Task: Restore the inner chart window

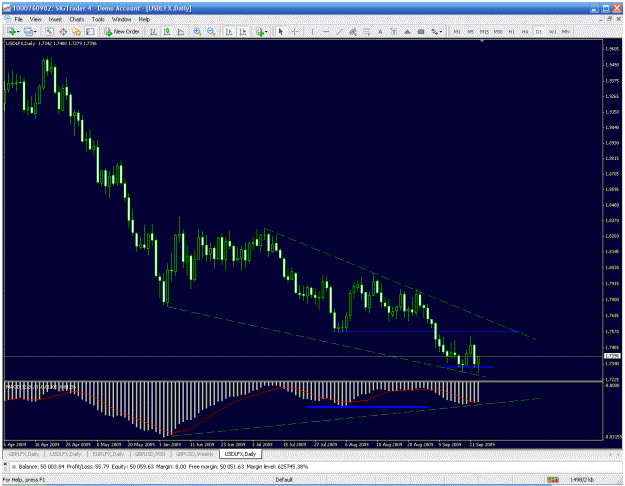Action: tap(610, 19)
